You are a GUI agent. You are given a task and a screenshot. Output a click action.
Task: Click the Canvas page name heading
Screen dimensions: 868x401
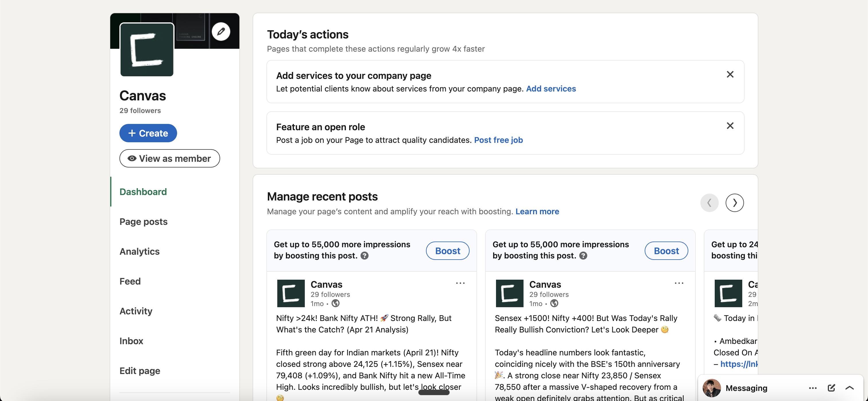143,96
